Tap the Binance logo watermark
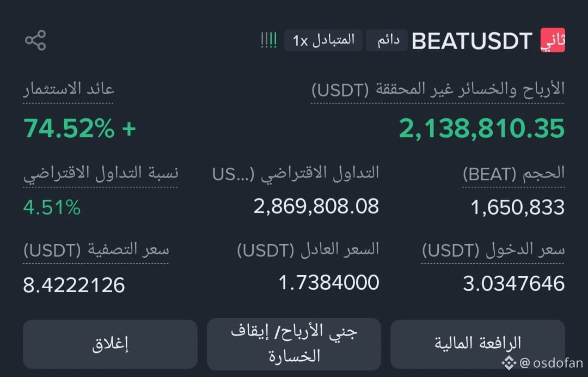This screenshot has width=588, height=377. point(509,363)
